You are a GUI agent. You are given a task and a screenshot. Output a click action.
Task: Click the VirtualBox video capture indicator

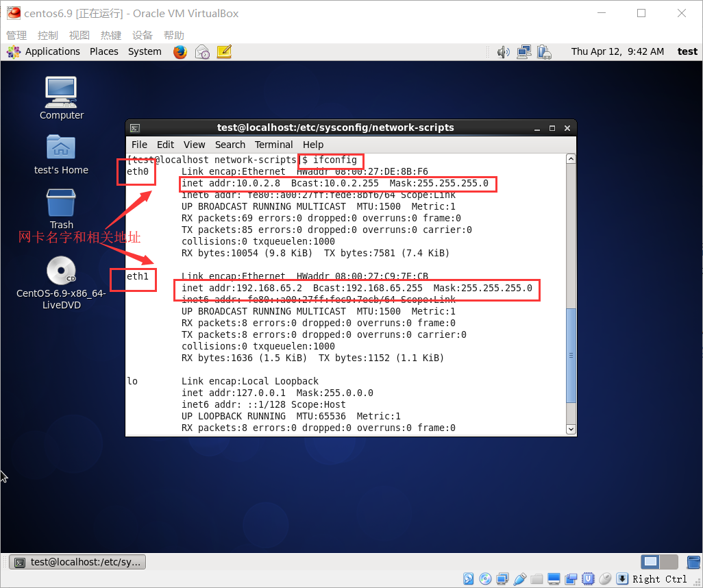click(571, 578)
